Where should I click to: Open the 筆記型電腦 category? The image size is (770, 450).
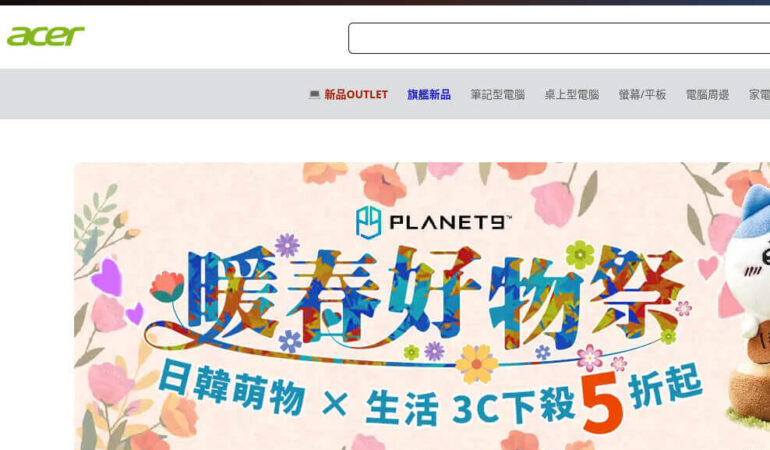(x=497, y=94)
